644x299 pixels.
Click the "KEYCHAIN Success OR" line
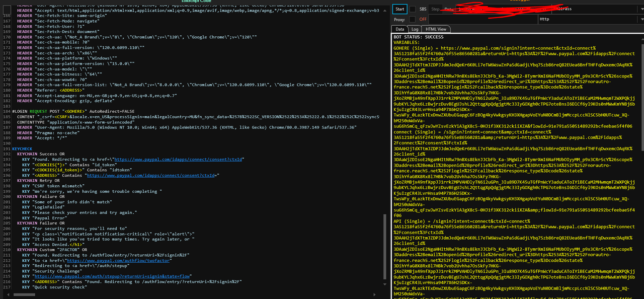tap(41, 154)
